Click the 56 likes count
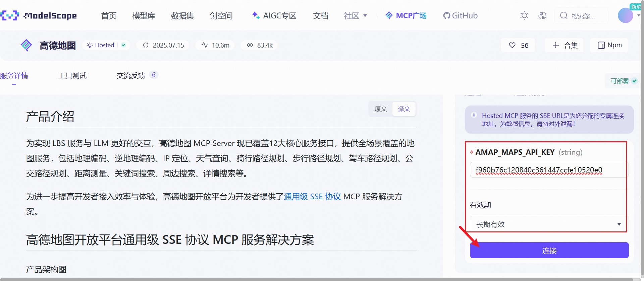The height and width of the screenshot is (281, 644). (525, 46)
